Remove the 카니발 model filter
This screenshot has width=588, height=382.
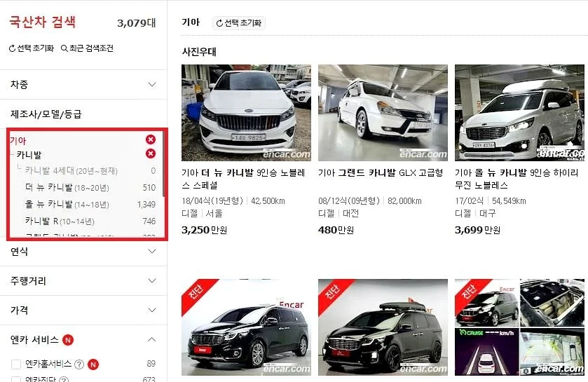pos(151,154)
